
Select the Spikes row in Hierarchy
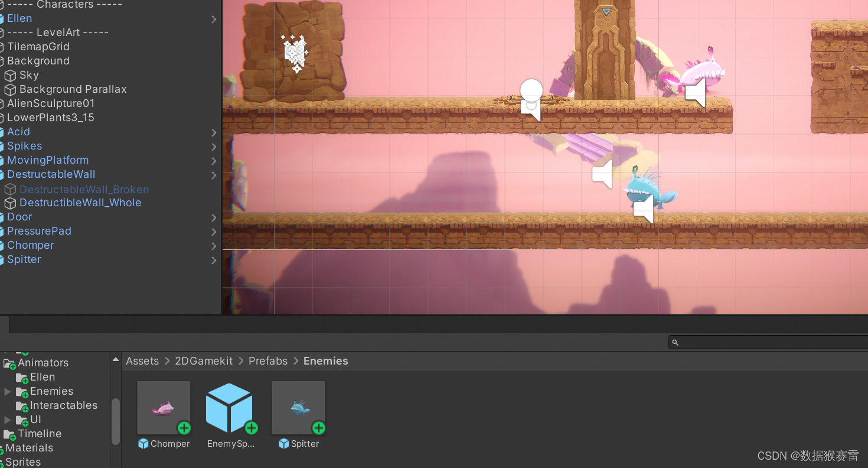pyautogui.click(x=110, y=146)
